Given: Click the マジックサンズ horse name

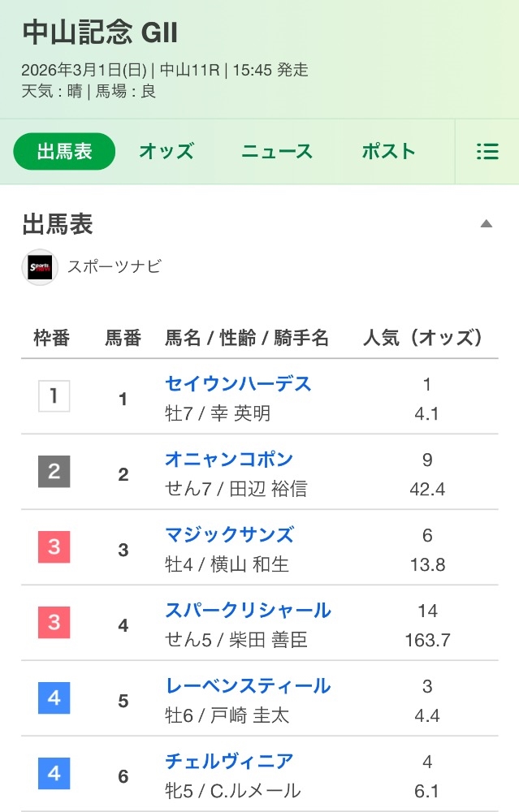Looking at the screenshot, I should coord(228,534).
